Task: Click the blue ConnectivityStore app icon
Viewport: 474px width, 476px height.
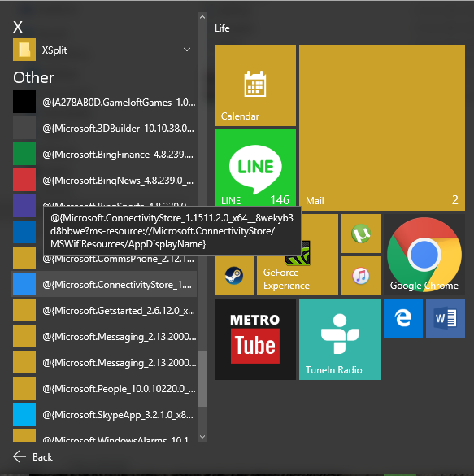Action: coord(24,284)
